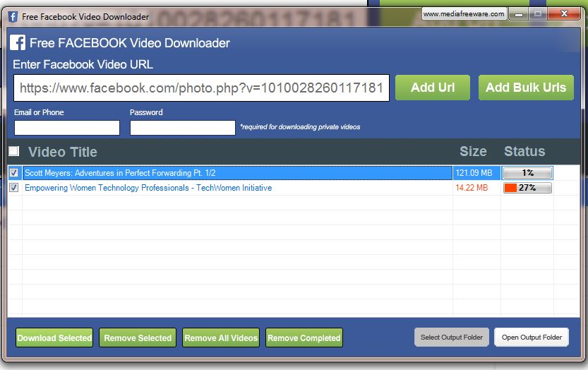This screenshot has height=370, width=588.
Task: Uncheck the Empowering Women video checkbox
Action: (14, 188)
